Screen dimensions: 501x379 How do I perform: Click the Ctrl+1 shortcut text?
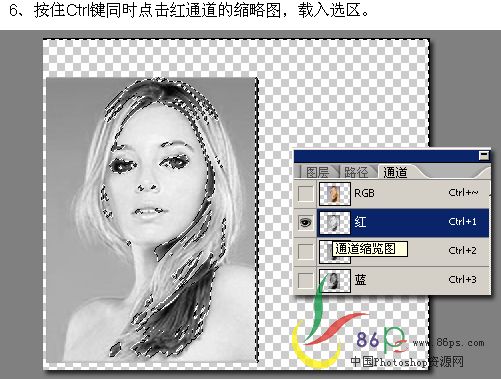[x=462, y=222]
